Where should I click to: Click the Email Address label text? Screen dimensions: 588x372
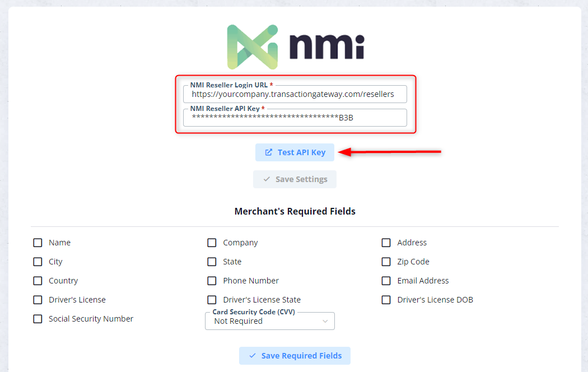pyautogui.click(x=423, y=281)
